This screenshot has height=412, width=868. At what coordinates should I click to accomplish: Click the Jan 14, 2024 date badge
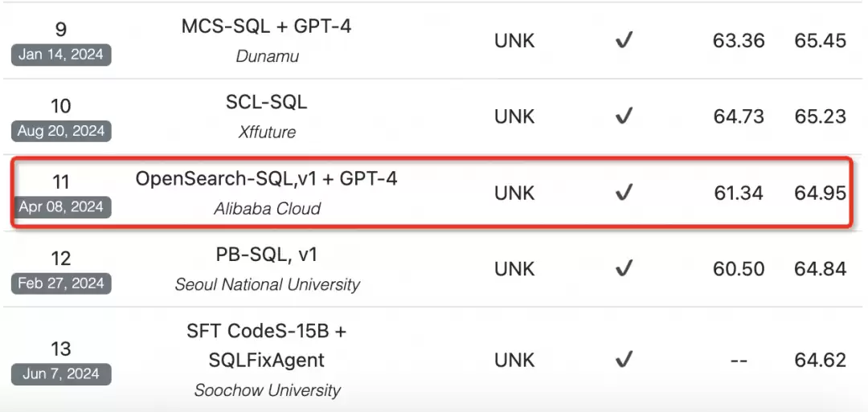(61, 55)
